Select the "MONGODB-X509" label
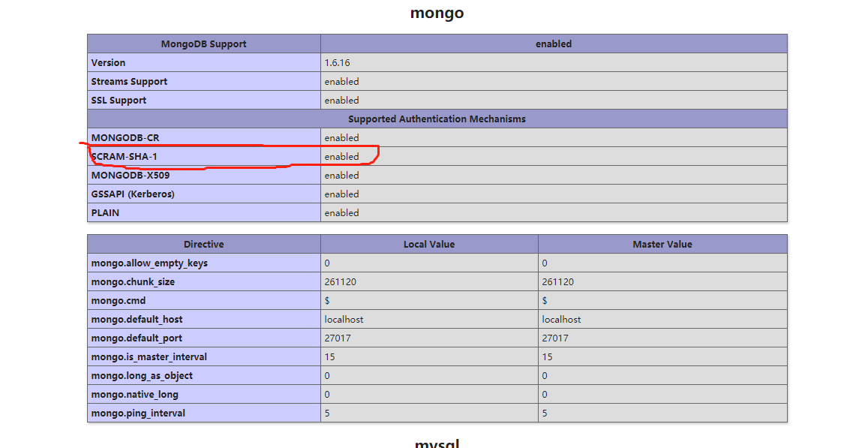868x448 pixels. [x=131, y=176]
